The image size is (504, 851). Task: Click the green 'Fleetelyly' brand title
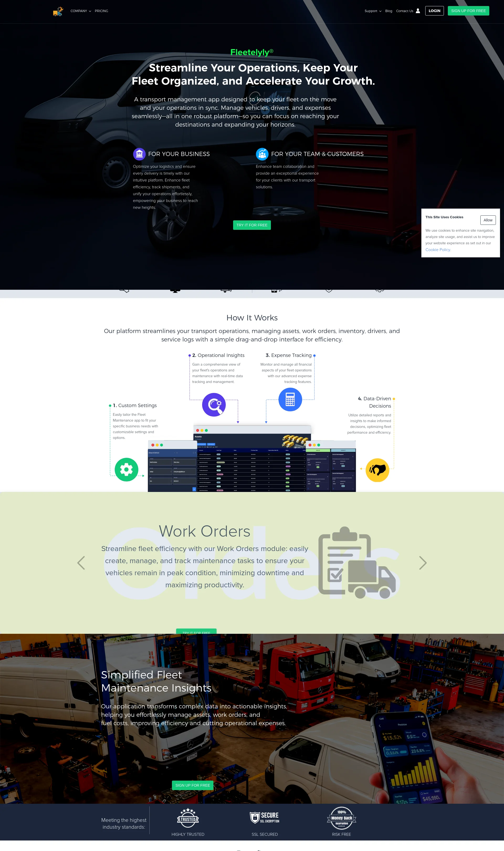(x=252, y=52)
